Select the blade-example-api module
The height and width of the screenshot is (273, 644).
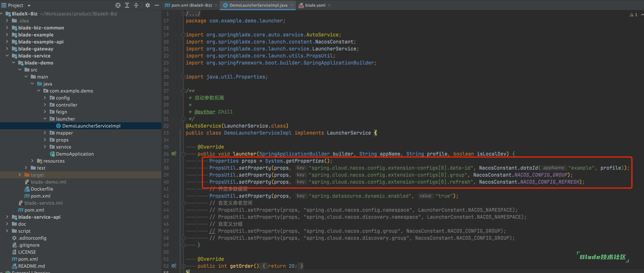(41, 42)
